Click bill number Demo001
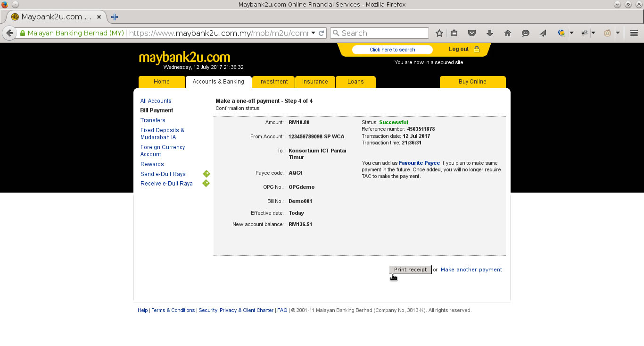The width and height of the screenshot is (644, 346). pos(300,201)
